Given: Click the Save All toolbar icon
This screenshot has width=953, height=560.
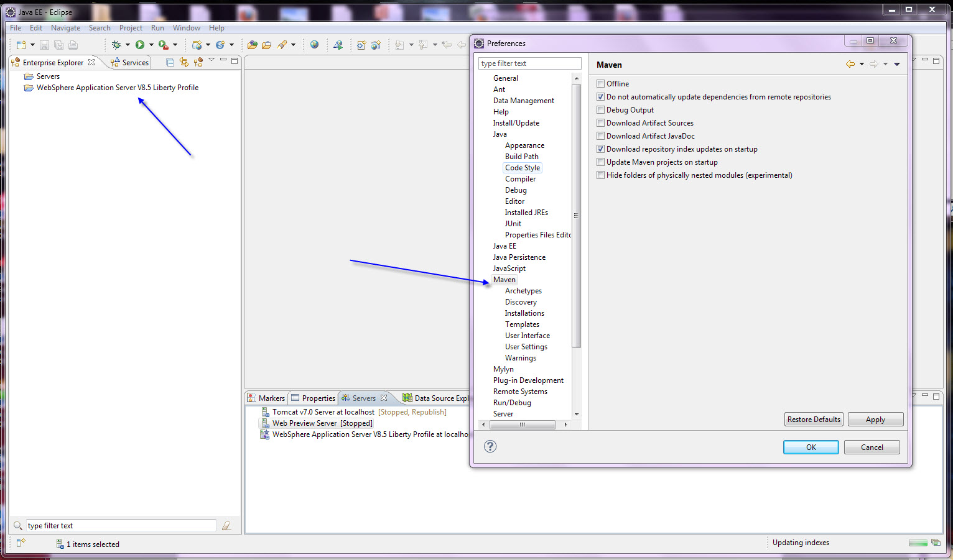Looking at the screenshot, I should (58, 45).
